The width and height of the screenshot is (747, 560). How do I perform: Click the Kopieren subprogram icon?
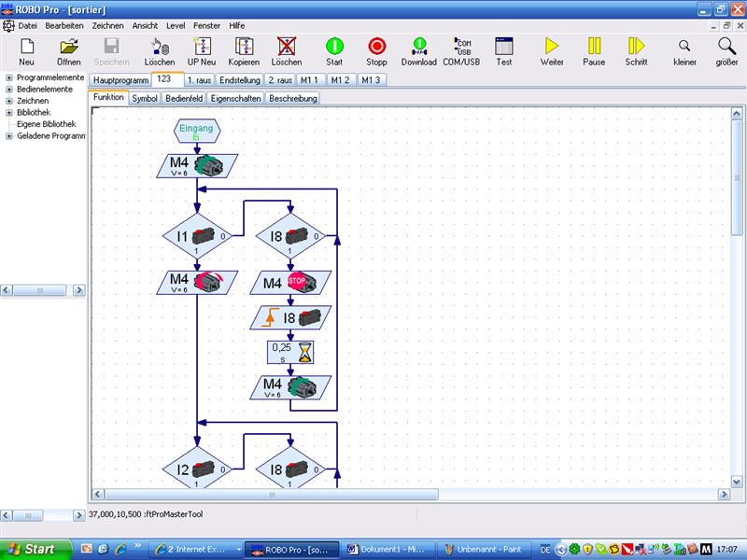244,52
